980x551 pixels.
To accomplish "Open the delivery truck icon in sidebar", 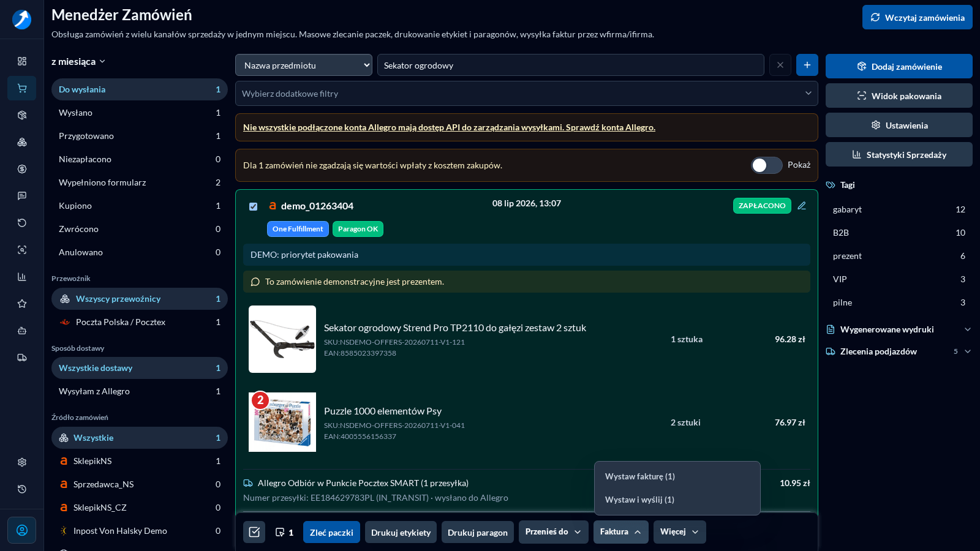I will click(x=22, y=358).
